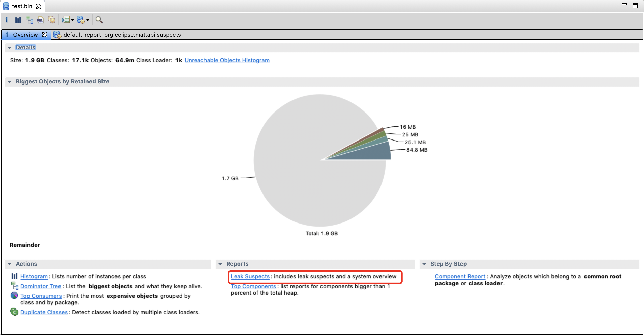This screenshot has width=644, height=335.
Task: Open the Overview info toolbar icon
Action: (x=7, y=20)
